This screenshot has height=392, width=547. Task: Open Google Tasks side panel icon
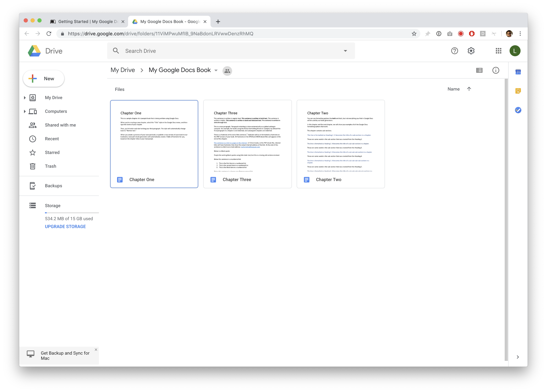[x=518, y=110]
